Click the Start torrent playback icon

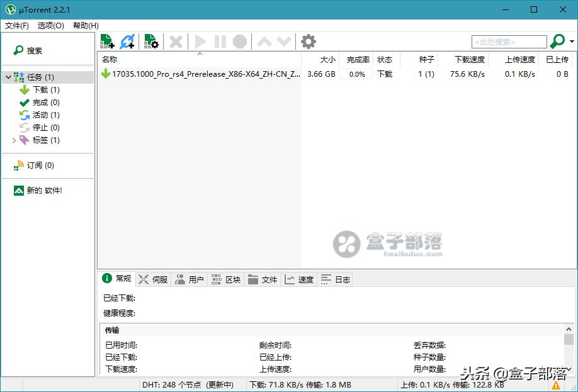200,41
